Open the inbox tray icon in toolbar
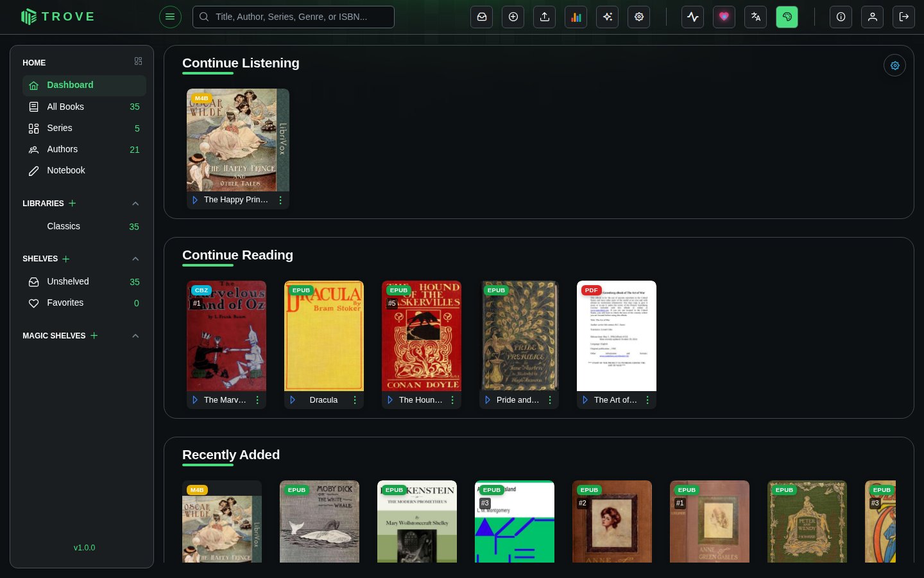Image resolution: width=924 pixels, height=578 pixels. [x=482, y=17]
